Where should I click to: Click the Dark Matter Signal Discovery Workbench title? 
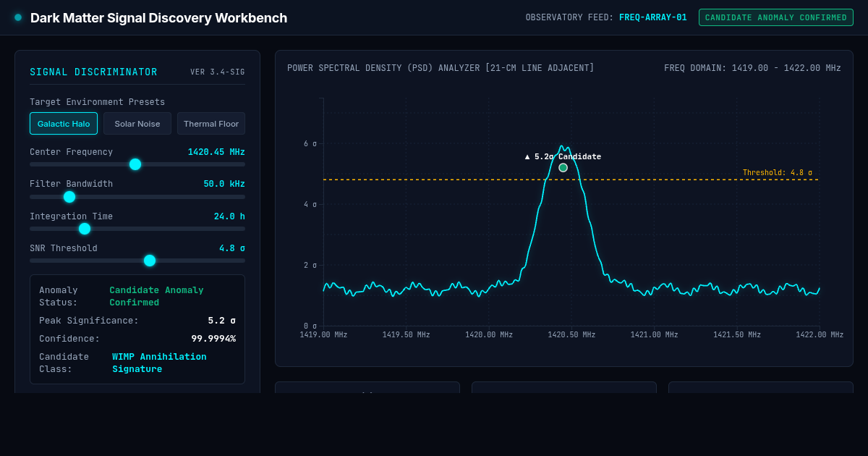(x=158, y=18)
